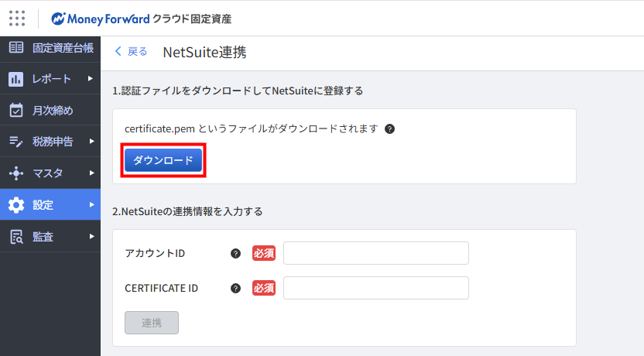Click the 固定資産台帳 book icon

[x=16, y=48]
